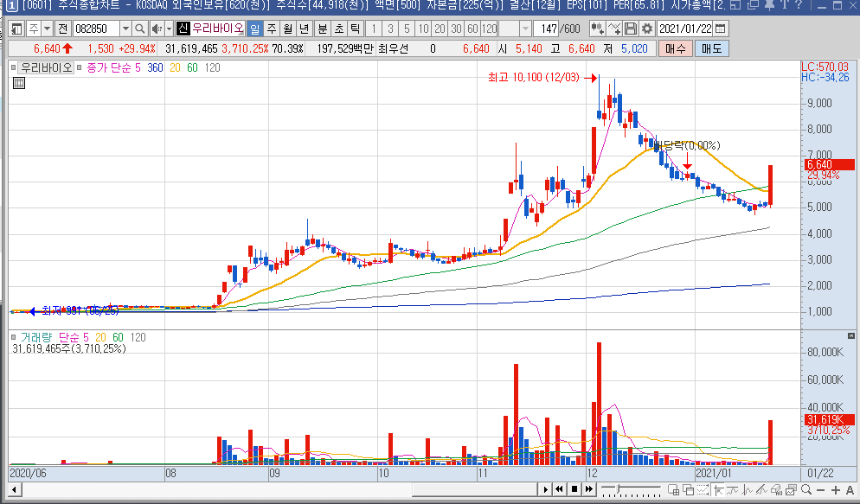Switch to monthly 월 chart period
Screen dimensions: 860x504
coord(288,29)
